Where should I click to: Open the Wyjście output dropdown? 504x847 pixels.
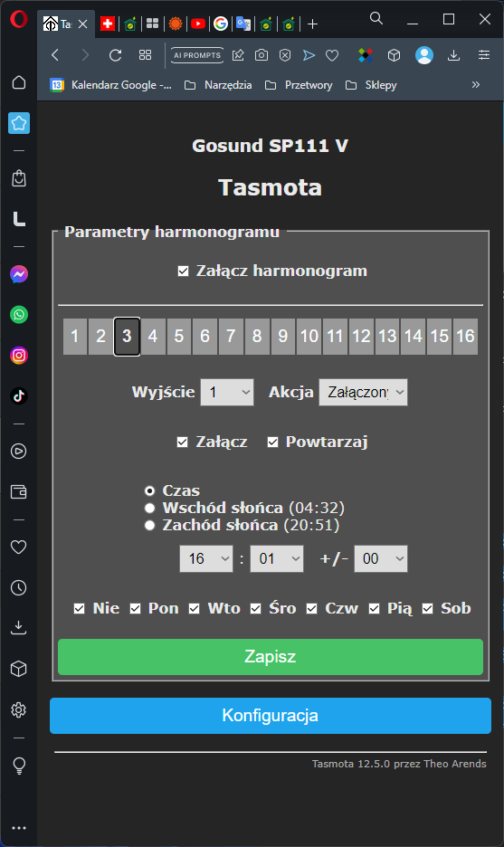(x=227, y=392)
